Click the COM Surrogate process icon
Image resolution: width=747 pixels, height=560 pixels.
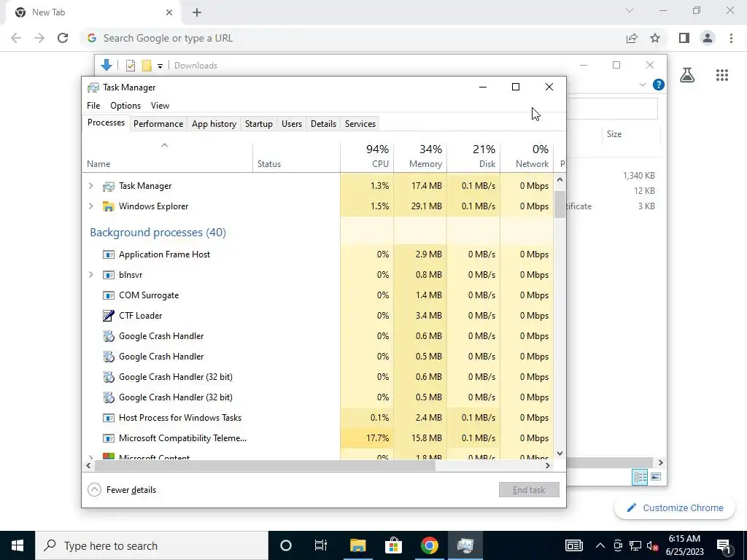109,296
